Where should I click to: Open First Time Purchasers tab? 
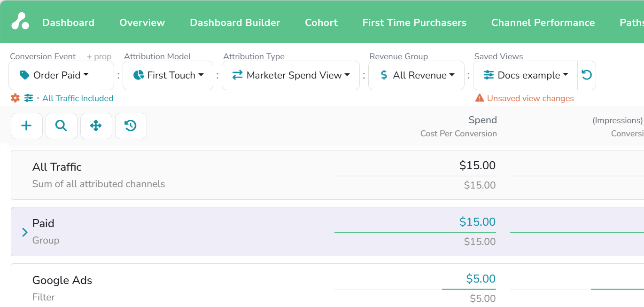pos(414,23)
